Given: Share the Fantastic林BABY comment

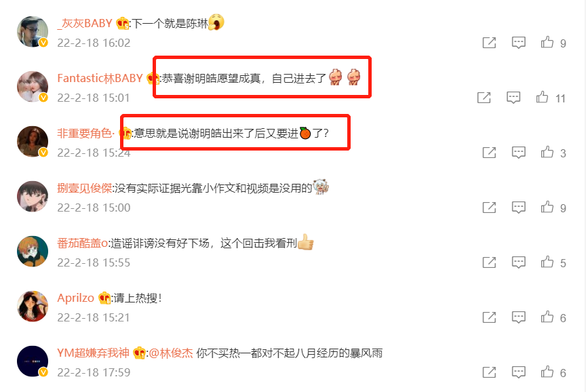Looking at the screenshot, I should pyautogui.click(x=484, y=98).
